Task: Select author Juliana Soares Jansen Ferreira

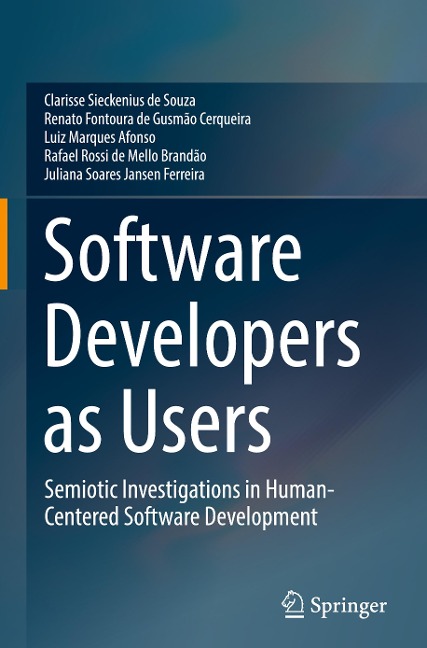Action: 124,174
